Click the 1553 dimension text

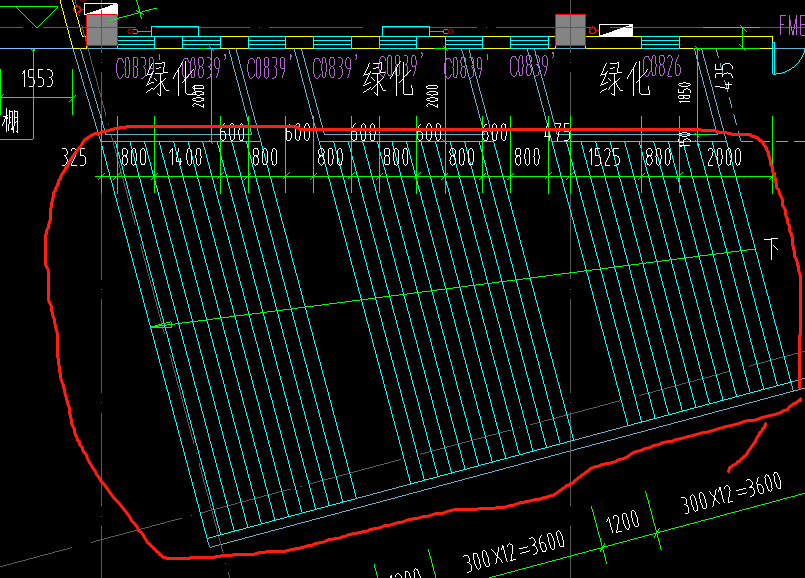pyautogui.click(x=37, y=79)
